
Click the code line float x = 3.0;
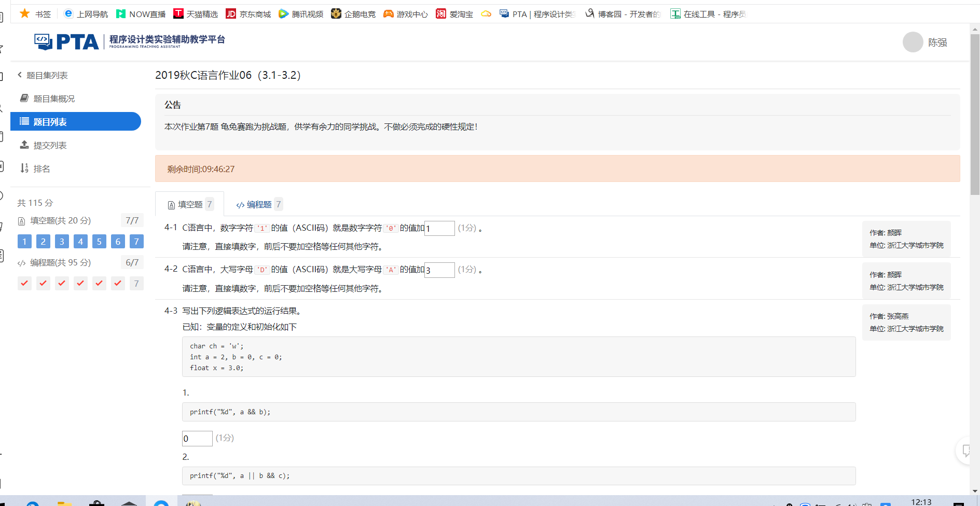click(216, 368)
